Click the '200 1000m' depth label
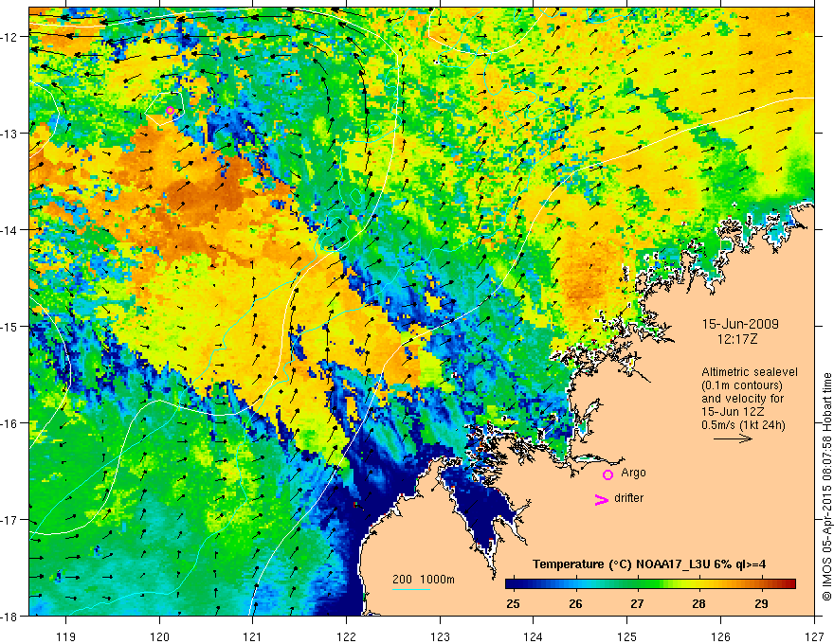The width and height of the screenshot is (834, 644). coord(424,580)
